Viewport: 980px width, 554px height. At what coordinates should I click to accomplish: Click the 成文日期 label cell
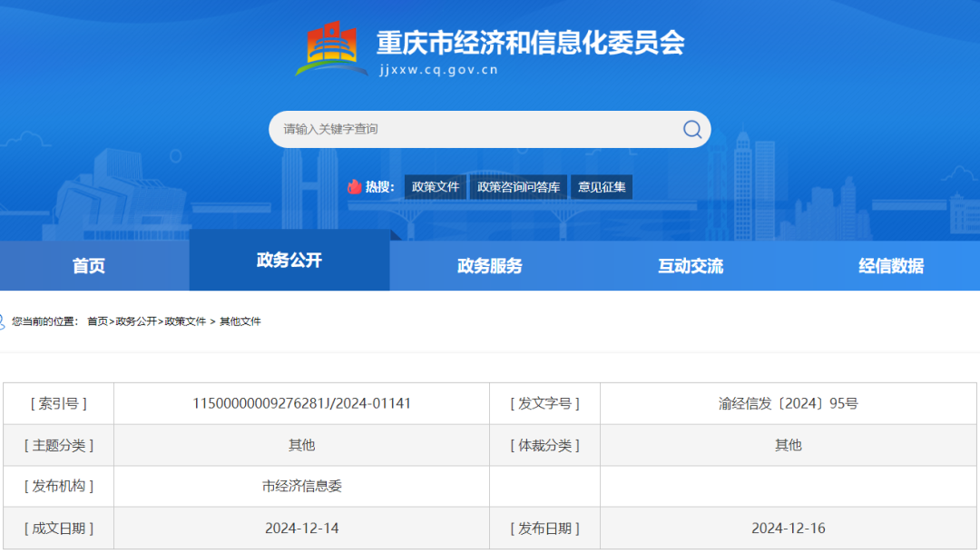coord(59,529)
